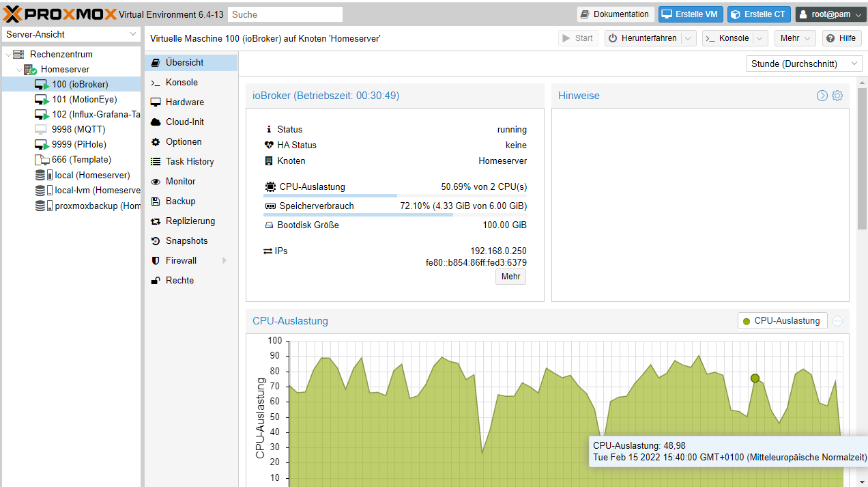Expand the Herunterfahren dropdown arrow

pos(689,38)
